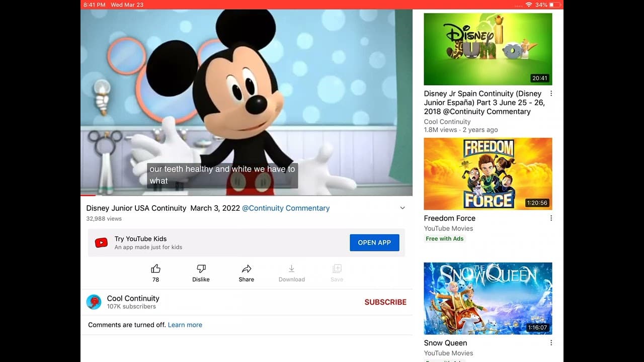
Task: Open options menu for Freedom Force
Action: point(551,218)
